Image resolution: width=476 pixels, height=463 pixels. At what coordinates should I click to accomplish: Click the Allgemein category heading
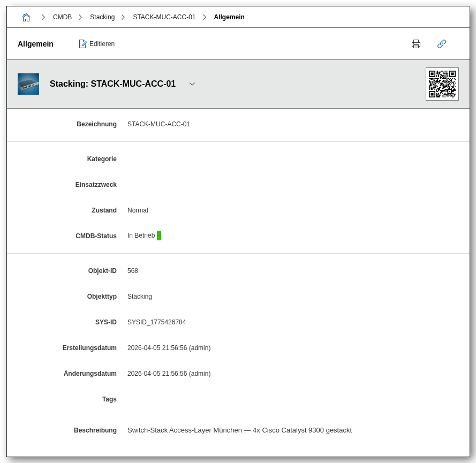pos(35,44)
